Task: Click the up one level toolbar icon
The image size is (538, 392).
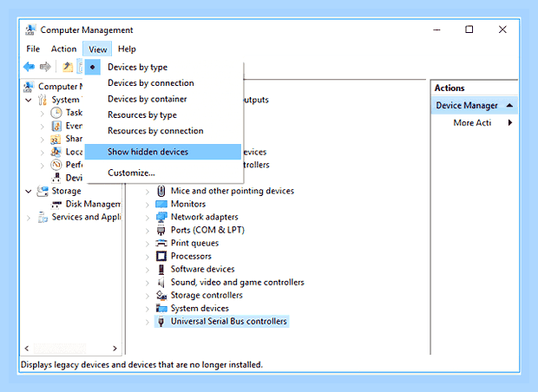Action: point(68,67)
